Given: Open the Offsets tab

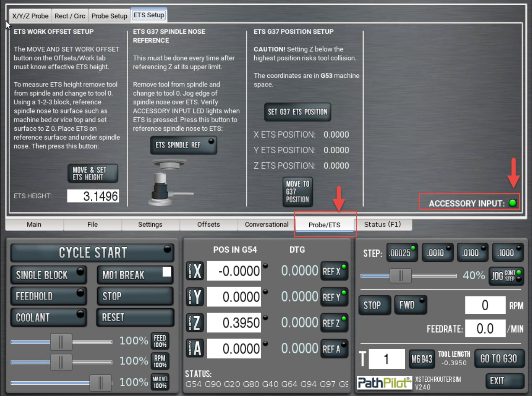Looking at the screenshot, I should (x=208, y=225).
